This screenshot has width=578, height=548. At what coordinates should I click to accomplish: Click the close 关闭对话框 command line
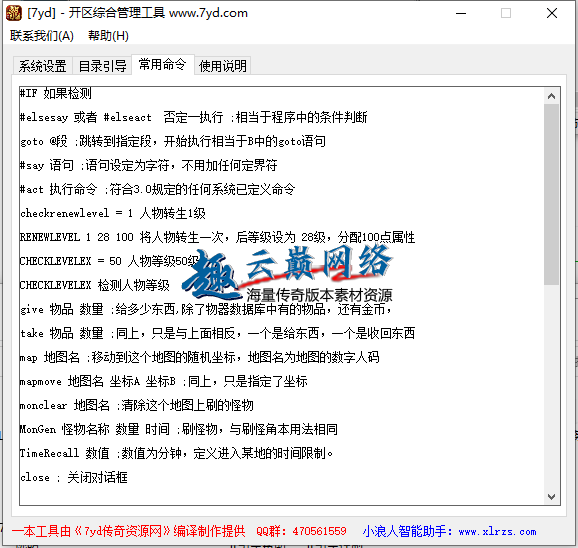[x=74, y=477]
